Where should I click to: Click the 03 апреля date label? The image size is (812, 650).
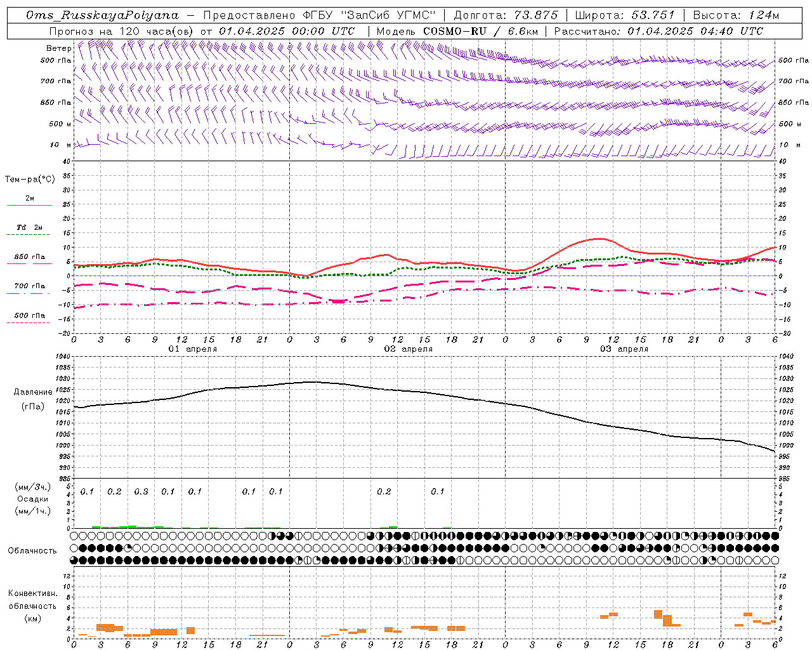pyautogui.click(x=624, y=349)
